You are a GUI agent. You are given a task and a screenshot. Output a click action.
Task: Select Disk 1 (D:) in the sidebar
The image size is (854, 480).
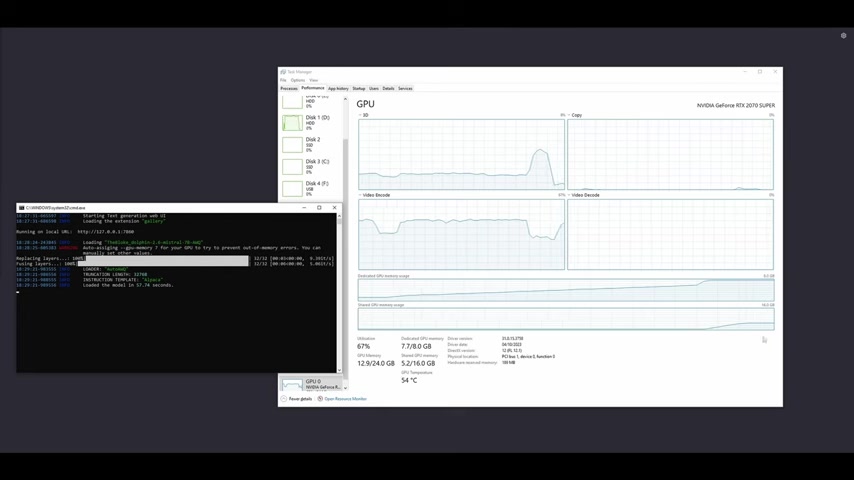(x=310, y=123)
